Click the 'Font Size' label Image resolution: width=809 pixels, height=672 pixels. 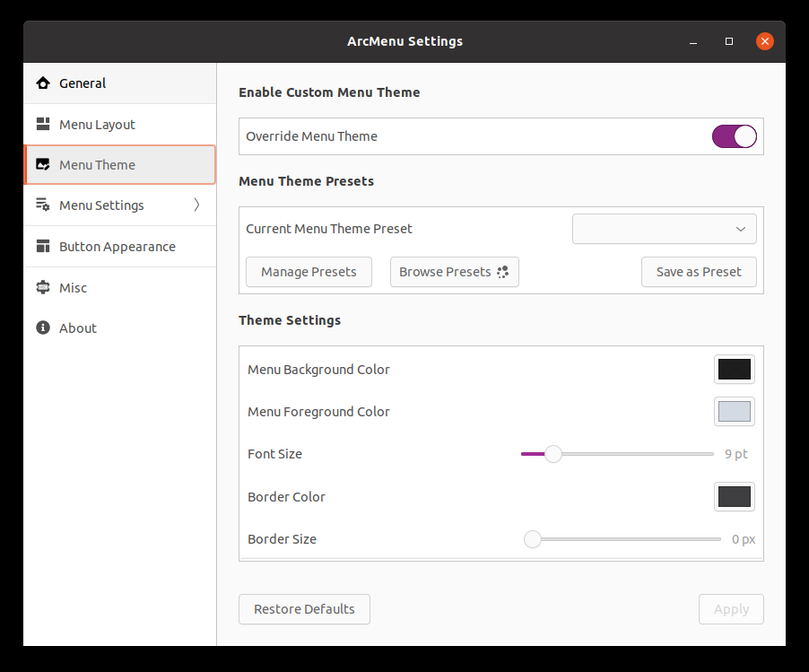(x=275, y=454)
